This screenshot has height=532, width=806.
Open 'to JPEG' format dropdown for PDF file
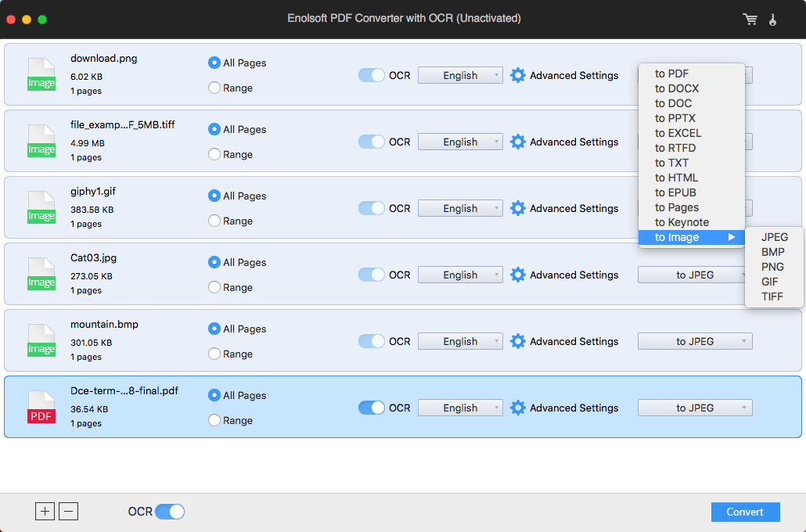coord(695,408)
